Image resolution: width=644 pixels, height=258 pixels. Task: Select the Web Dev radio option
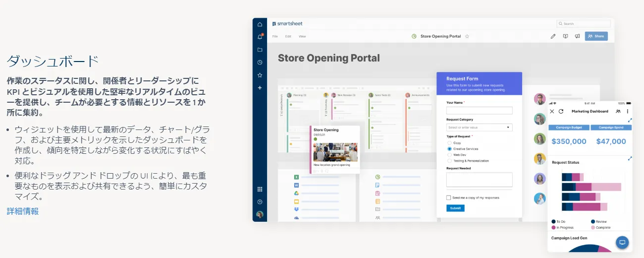coord(449,155)
